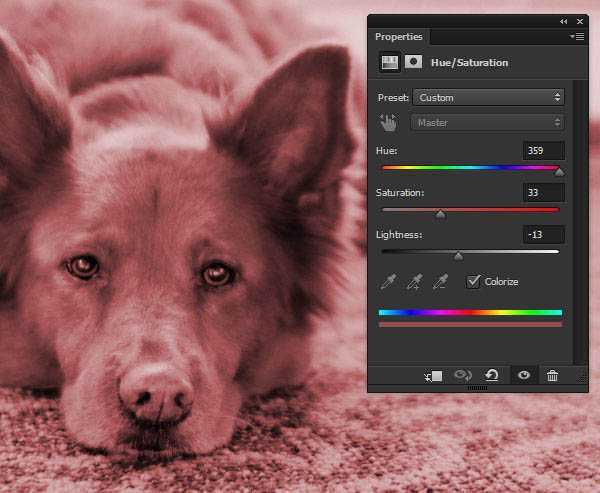Pick the Subtract from Sample eyedropper
The height and width of the screenshot is (493, 600).
[x=440, y=282]
